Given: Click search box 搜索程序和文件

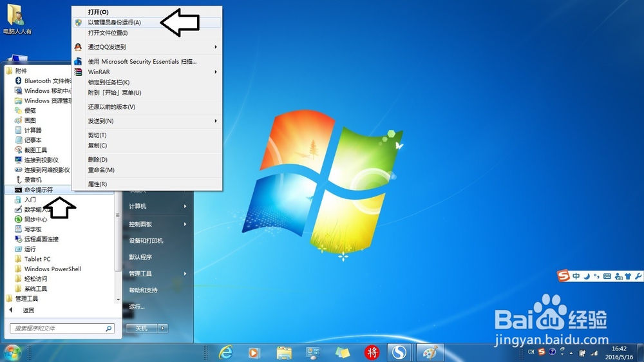Looking at the screenshot, I should [62, 329].
